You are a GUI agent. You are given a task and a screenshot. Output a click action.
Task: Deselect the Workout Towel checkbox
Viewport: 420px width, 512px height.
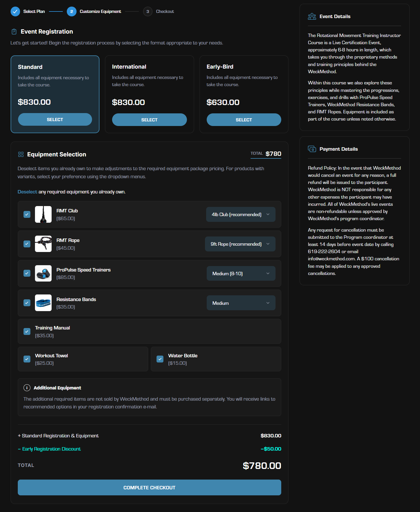(27, 359)
